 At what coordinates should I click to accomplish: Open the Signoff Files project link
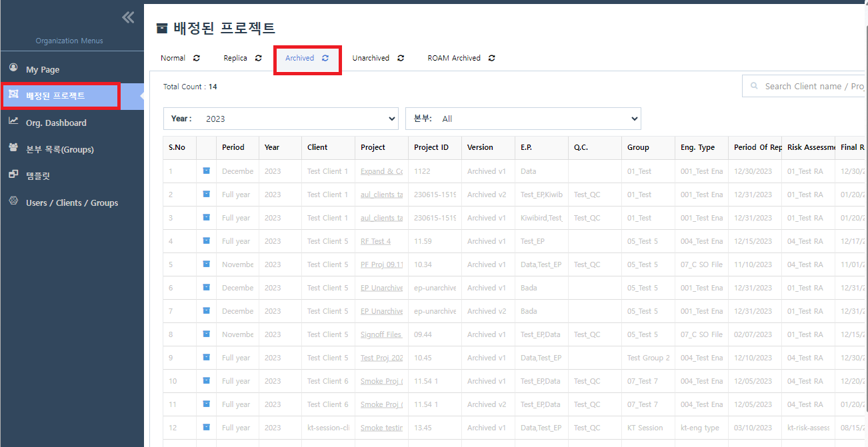pos(381,334)
